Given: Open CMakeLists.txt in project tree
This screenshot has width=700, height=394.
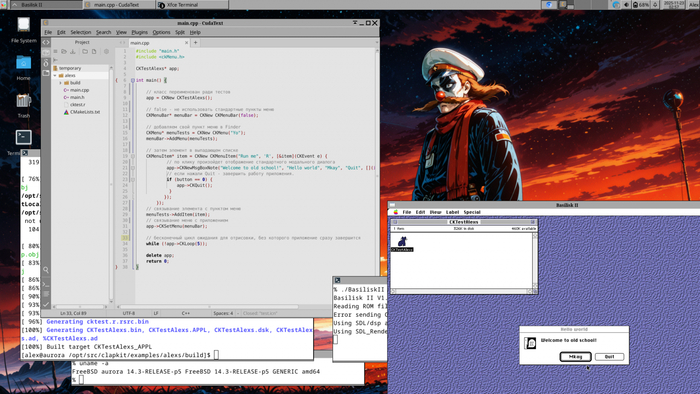Looking at the screenshot, I should pos(84,112).
